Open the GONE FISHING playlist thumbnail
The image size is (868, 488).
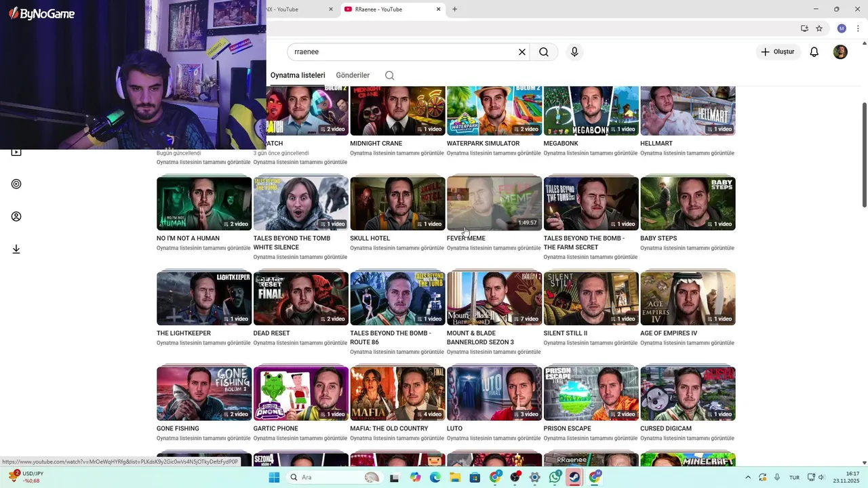(x=204, y=393)
